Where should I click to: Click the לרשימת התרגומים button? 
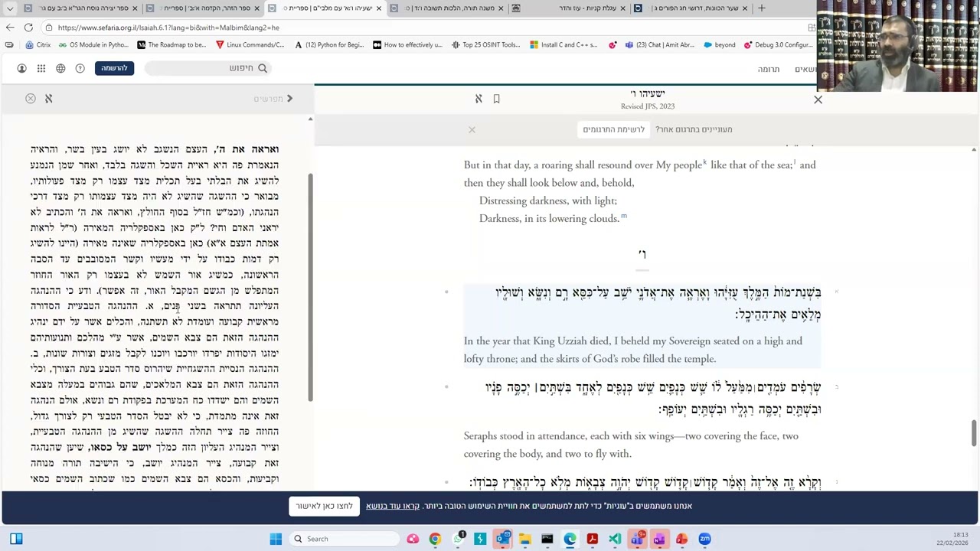click(613, 129)
